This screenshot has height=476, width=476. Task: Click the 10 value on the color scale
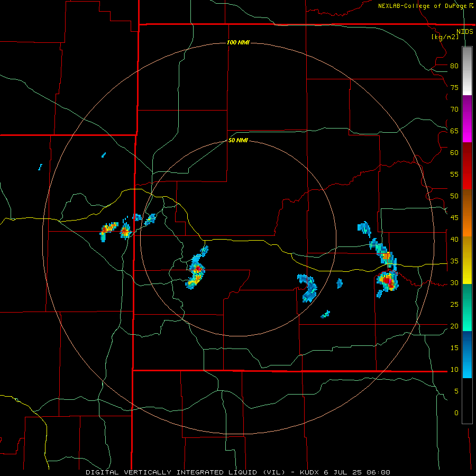point(454,370)
